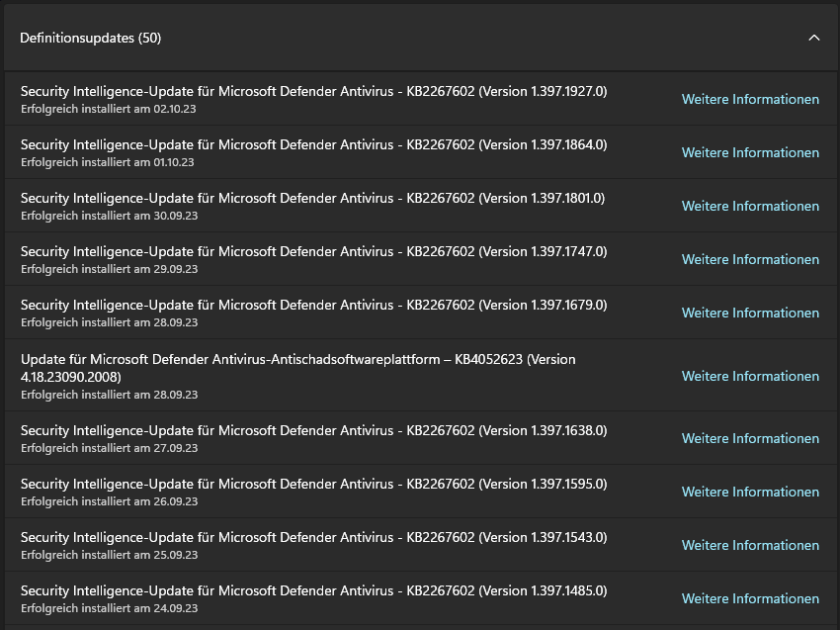Click the 'Erfolgreich installiert am 02.10.23' status
The height and width of the screenshot is (630, 840).
pos(109,109)
